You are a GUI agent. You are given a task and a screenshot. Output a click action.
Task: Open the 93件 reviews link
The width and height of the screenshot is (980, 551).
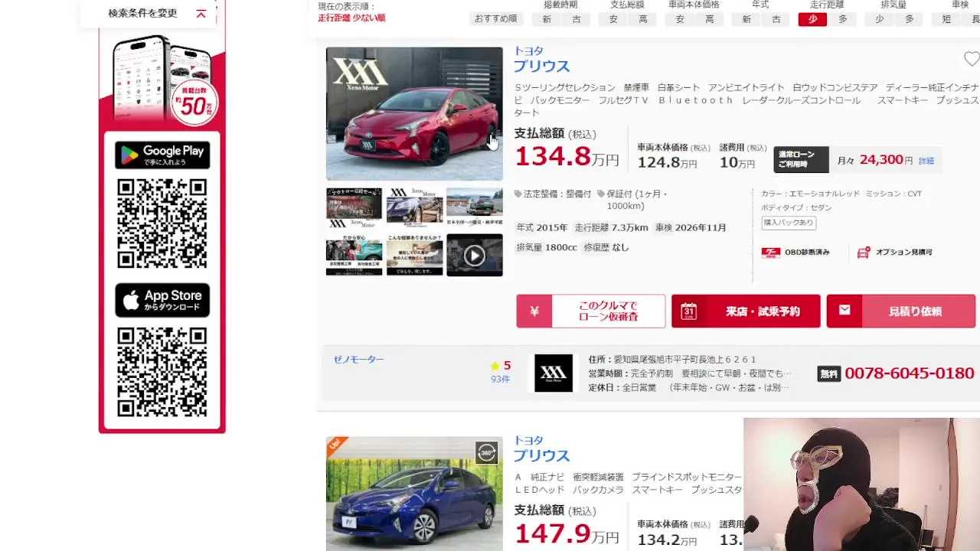(x=501, y=379)
